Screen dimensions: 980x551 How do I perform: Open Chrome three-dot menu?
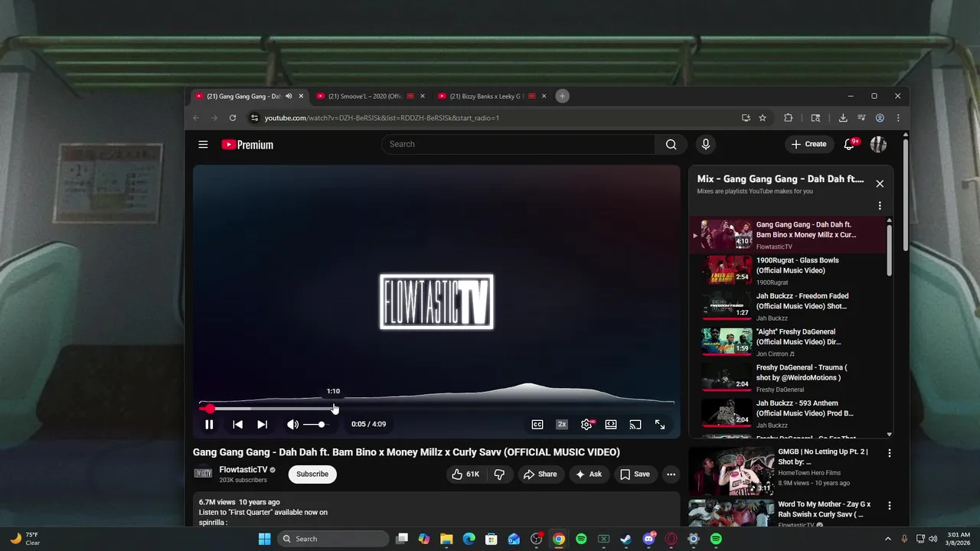pos(898,118)
